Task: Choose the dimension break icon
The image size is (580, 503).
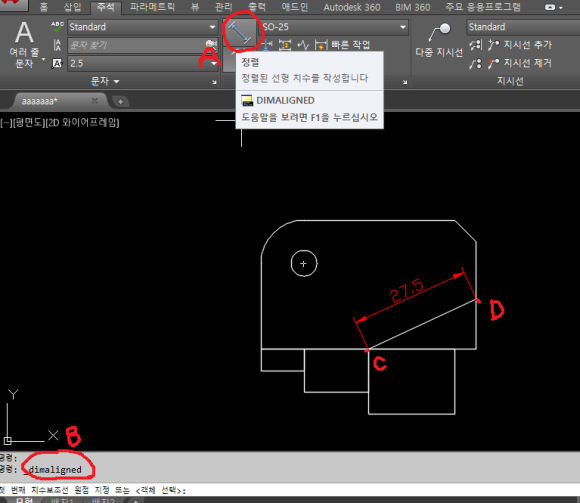Action: (267, 45)
